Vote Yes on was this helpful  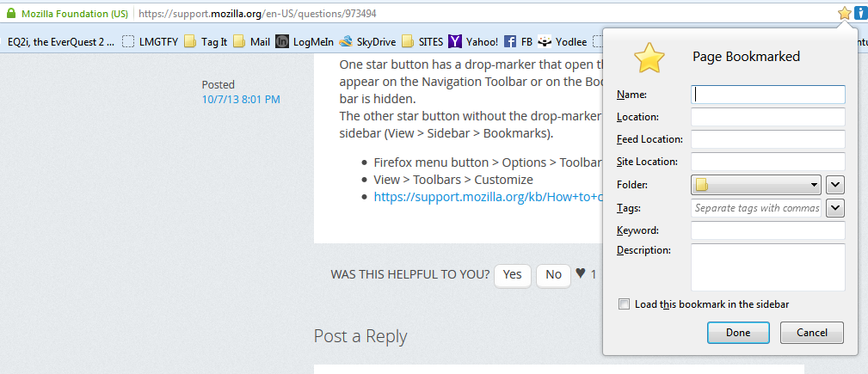coord(513,274)
